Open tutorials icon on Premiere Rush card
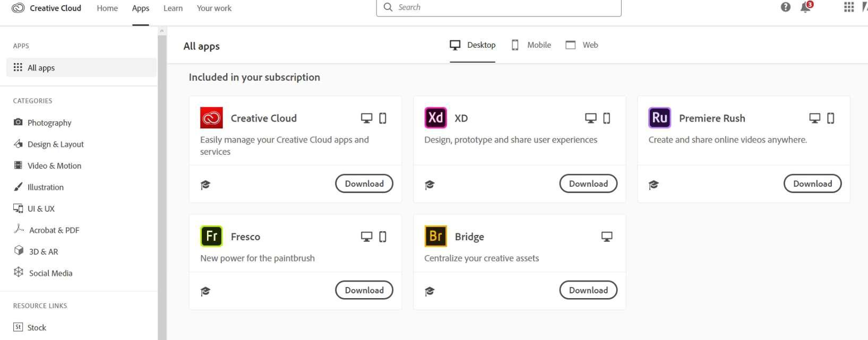This screenshot has height=340, width=868. (x=654, y=185)
